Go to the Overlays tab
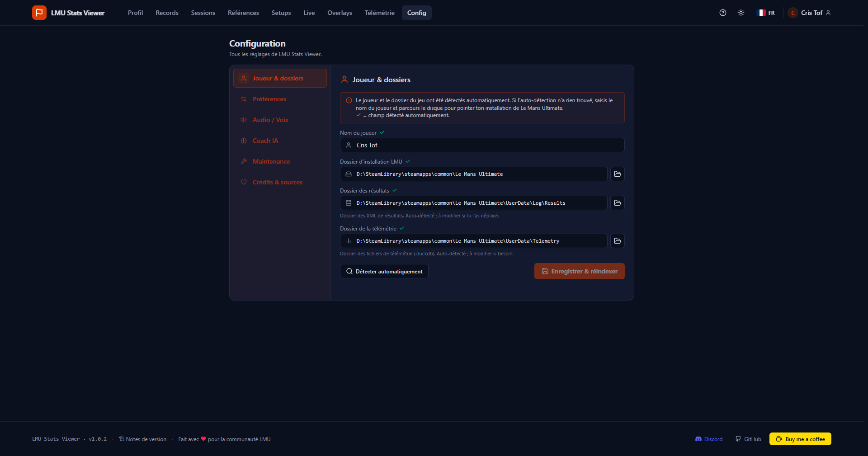 point(340,13)
